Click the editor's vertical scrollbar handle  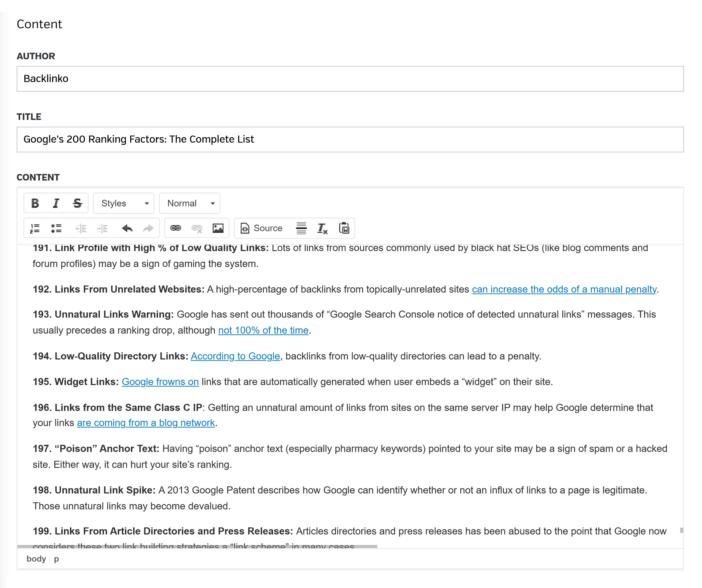click(681, 530)
